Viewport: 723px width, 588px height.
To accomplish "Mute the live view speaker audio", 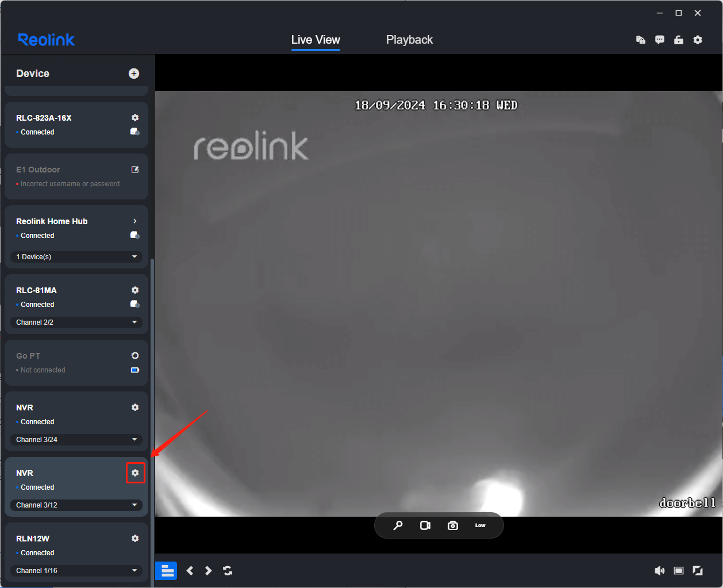I will click(660, 571).
